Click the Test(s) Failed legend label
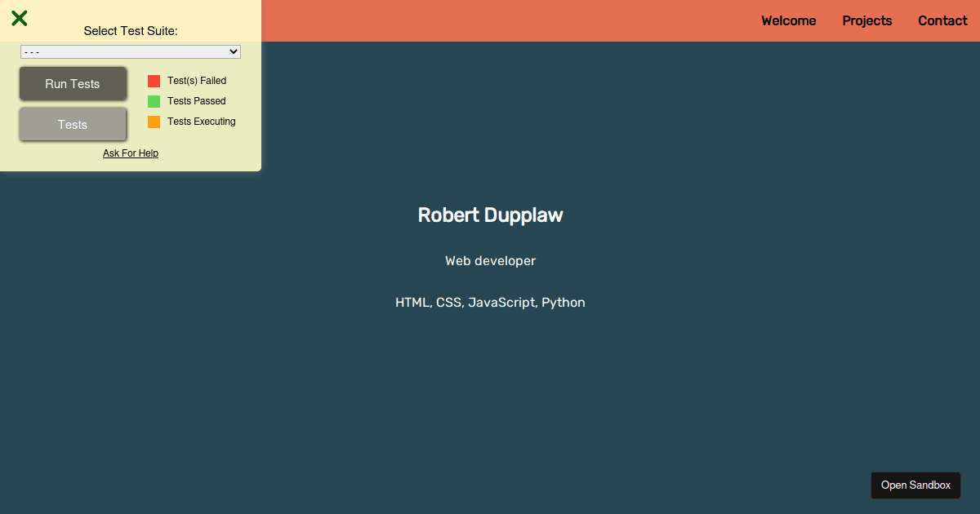The height and width of the screenshot is (514, 980). (x=197, y=80)
